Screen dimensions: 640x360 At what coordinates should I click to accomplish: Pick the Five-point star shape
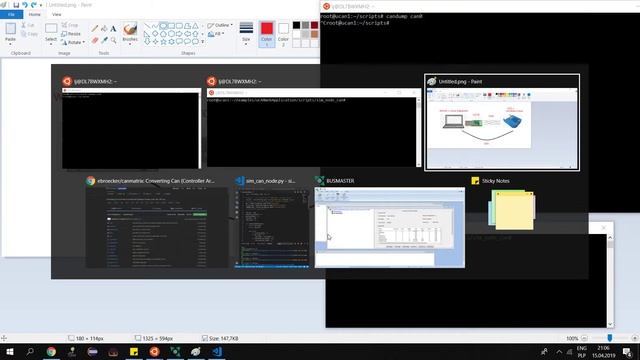[x=163, y=42]
